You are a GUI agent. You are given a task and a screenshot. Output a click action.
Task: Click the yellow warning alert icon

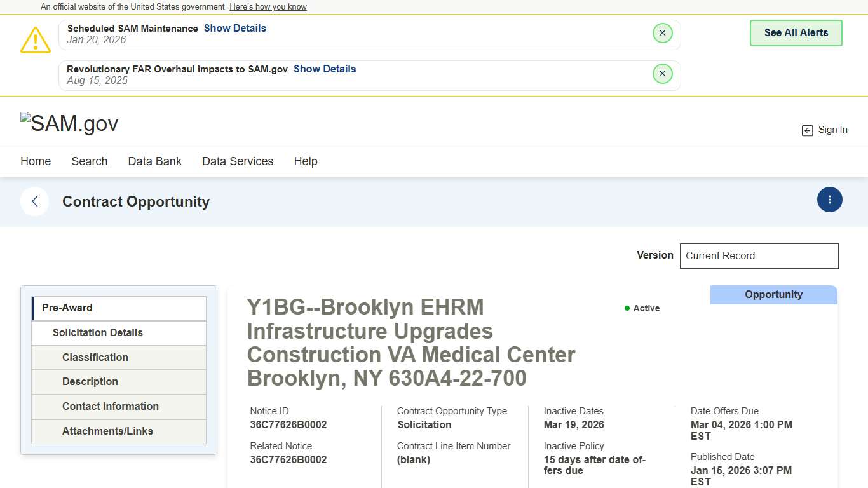coord(36,40)
